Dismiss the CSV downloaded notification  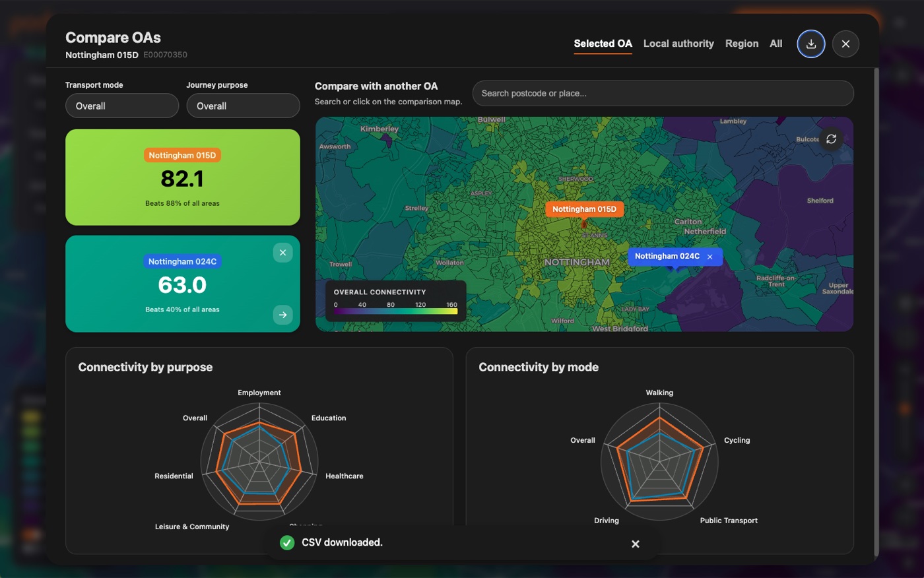pos(635,544)
